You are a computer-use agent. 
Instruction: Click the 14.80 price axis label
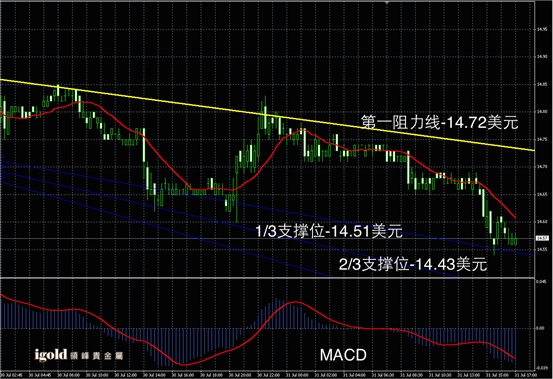click(542, 112)
